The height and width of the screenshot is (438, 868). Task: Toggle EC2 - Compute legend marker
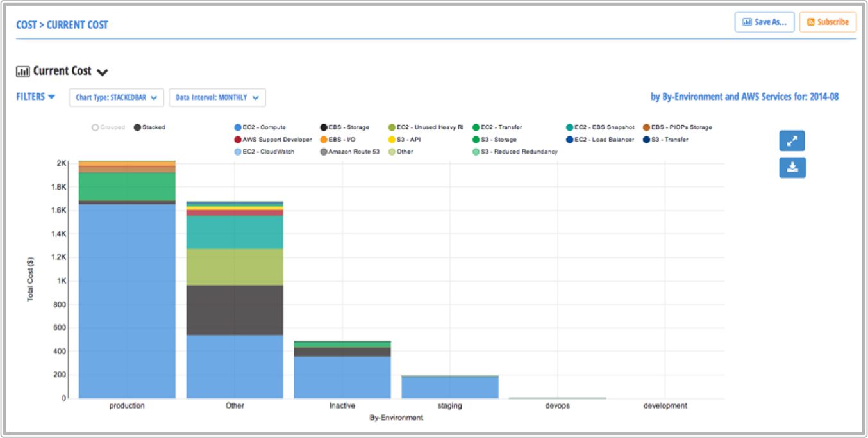pyautogui.click(x=238, y=127)
